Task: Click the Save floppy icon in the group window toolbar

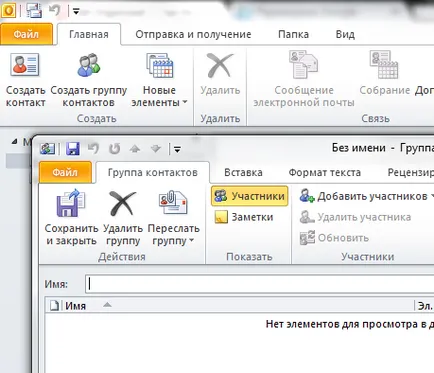Action: (73, 148)
